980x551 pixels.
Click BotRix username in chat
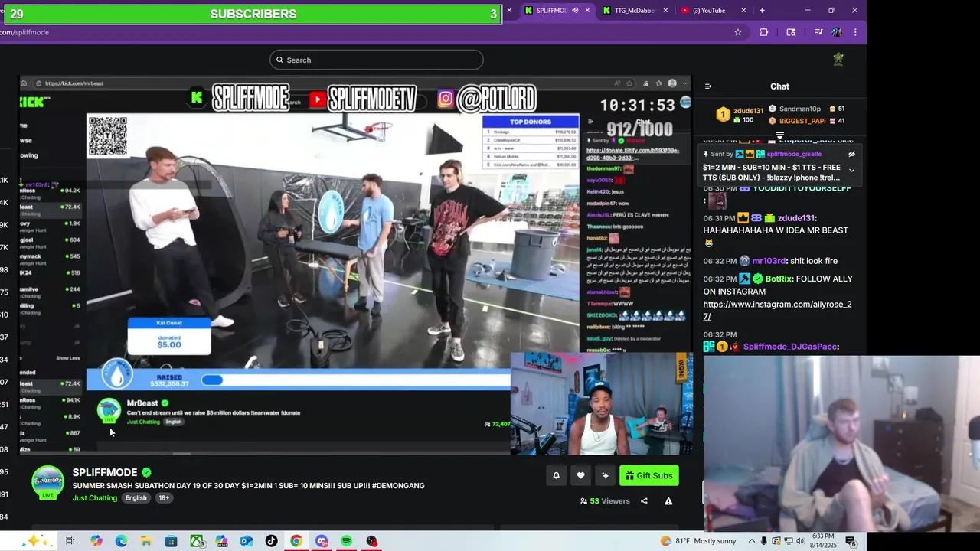coord(779,279)
